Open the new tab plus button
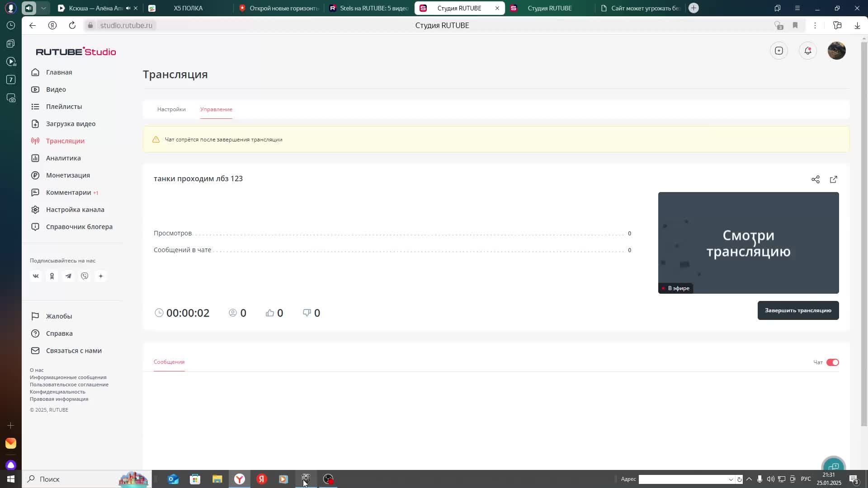 (x=693, y=8)
